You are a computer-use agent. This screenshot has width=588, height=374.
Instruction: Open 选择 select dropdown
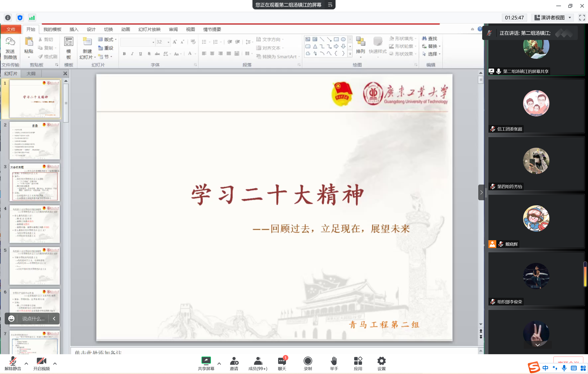tap(431, 54)
